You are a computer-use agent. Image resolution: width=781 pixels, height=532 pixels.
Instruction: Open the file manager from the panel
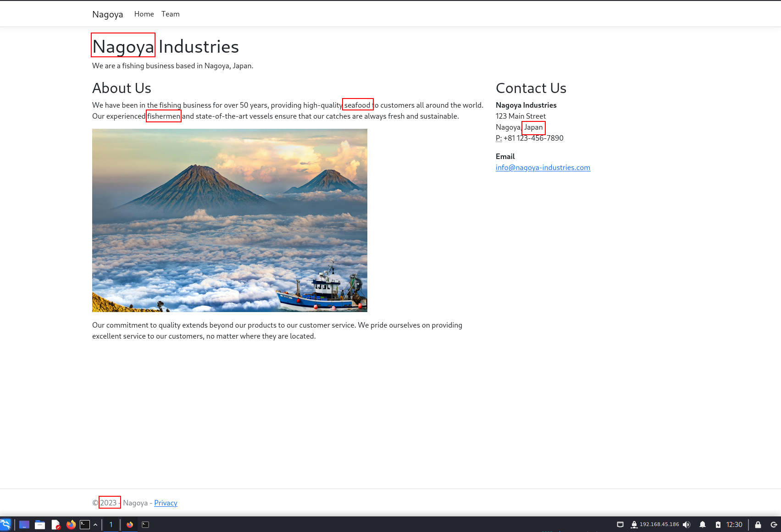pyautogui.click(x=40, y=525)
